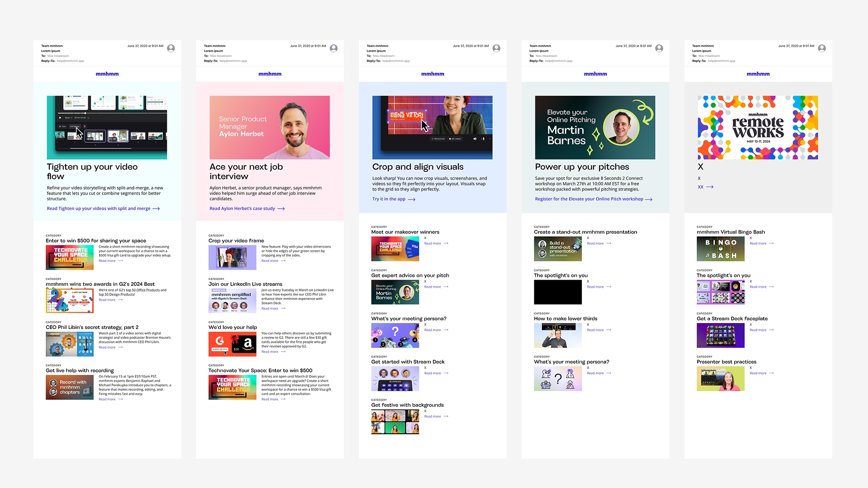Viewport: 868px width, 488px height.
Task: Click mmhmm logo in fourth email
Action: coord(595,74)
